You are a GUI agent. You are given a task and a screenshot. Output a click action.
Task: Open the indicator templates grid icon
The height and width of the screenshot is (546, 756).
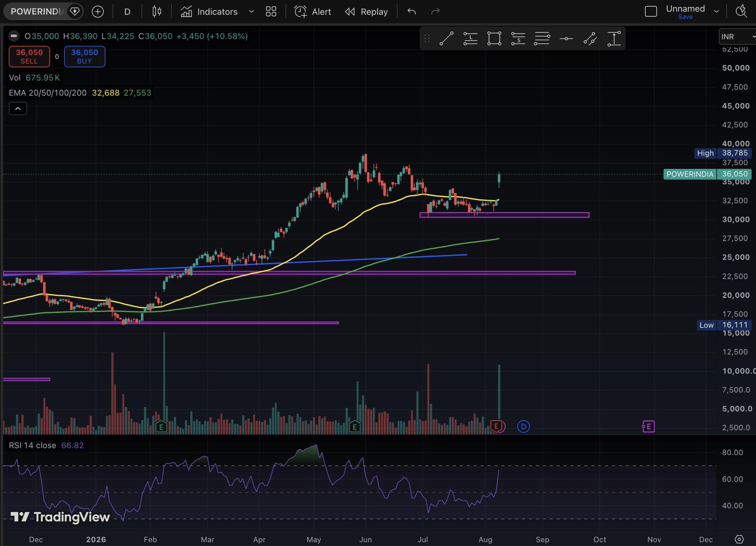click(271, 12)
